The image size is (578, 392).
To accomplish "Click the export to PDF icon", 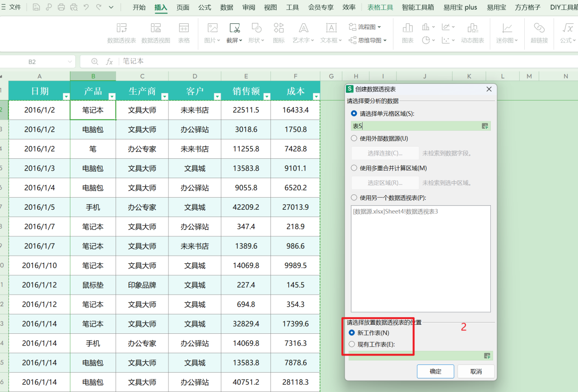I will coord(49,7).
